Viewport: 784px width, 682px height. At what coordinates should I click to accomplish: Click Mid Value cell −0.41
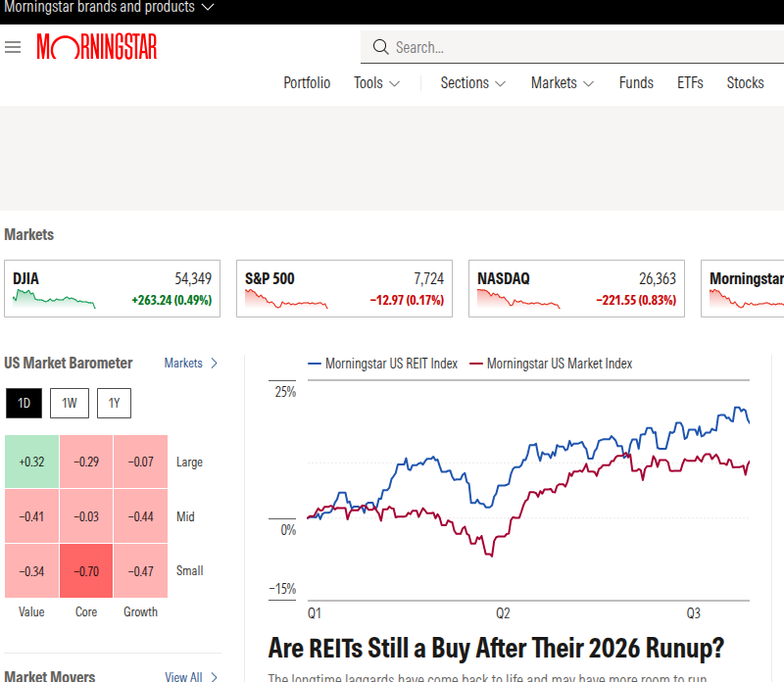click(x=32, y=516)
